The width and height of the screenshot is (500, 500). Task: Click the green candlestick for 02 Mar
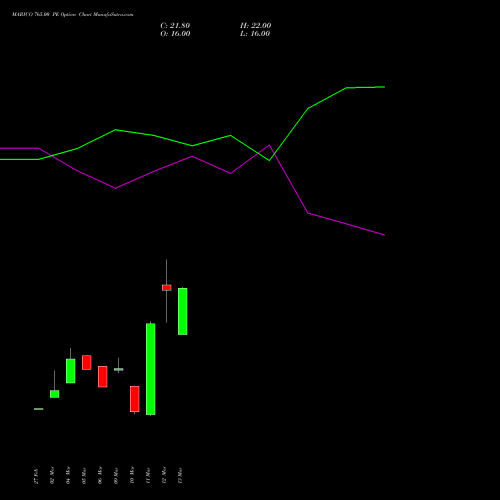pos(55,394)
